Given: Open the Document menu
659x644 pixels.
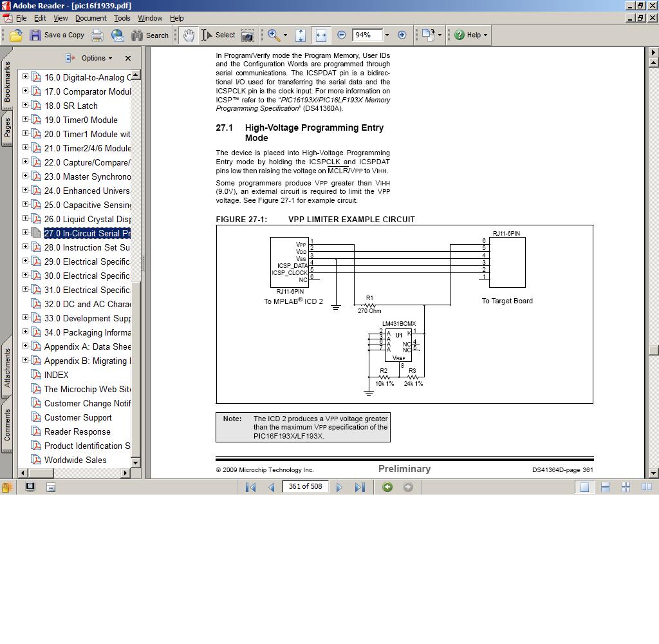Looking at the screenshot, I should click(x=91, y=18).
